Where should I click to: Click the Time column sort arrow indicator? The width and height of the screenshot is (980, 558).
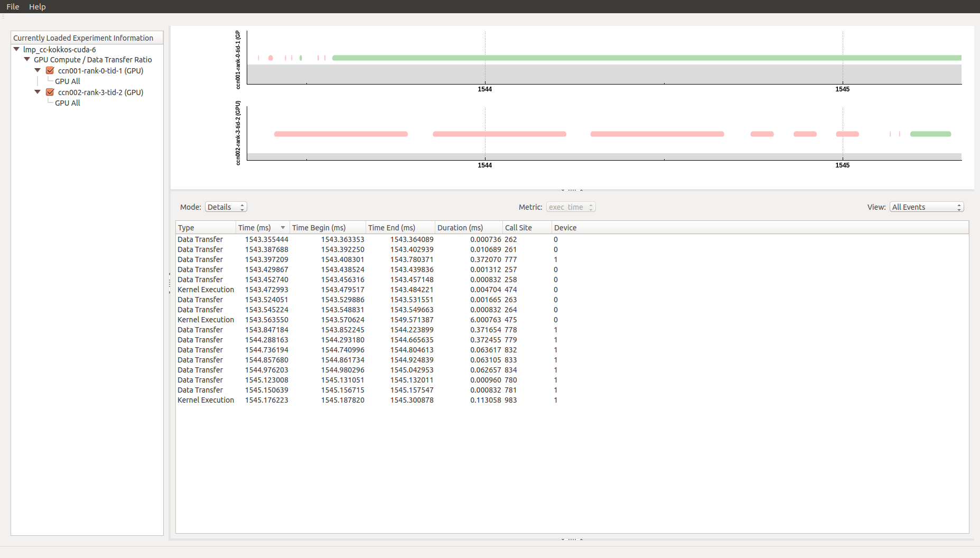pos(283,228)
